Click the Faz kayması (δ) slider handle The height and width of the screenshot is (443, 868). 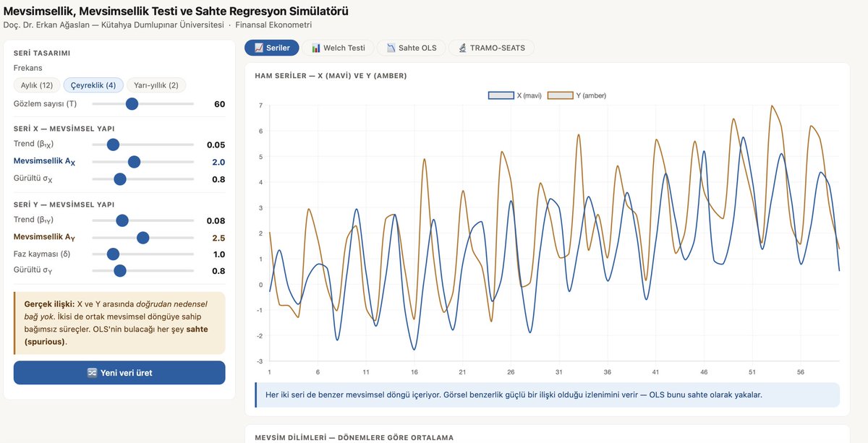coord(113,254)
